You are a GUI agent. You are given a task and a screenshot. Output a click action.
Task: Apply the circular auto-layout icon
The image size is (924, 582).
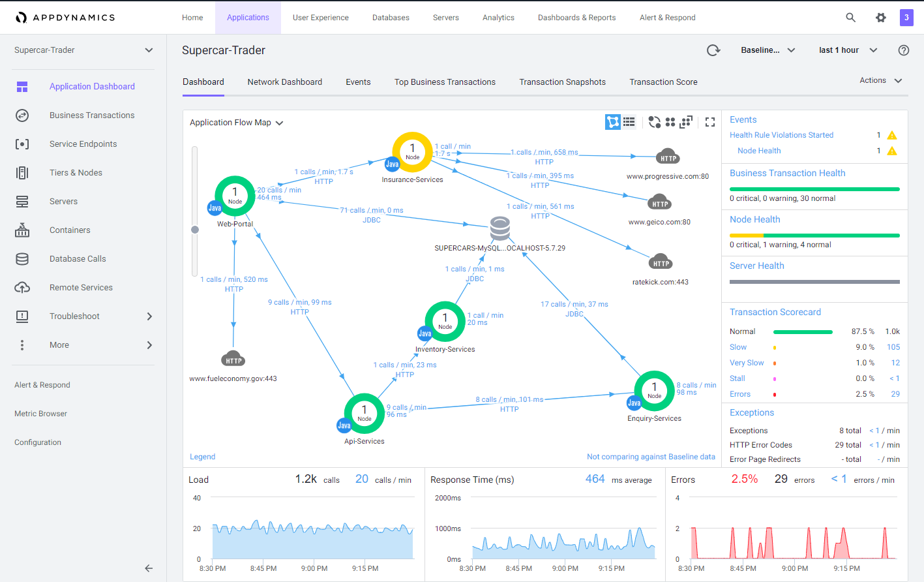point(655,122)
